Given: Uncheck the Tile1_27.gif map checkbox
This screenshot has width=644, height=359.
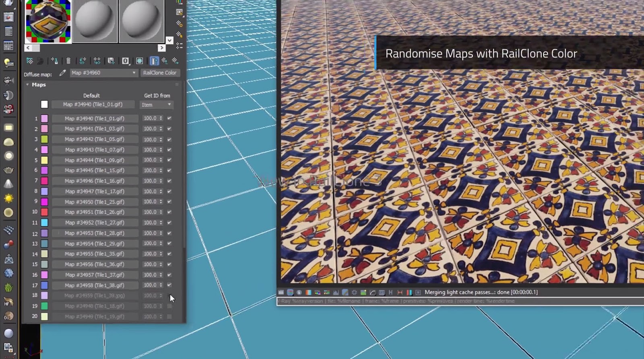Looking at the screenshot, I should pyautogui.click(x=169, y=223).
